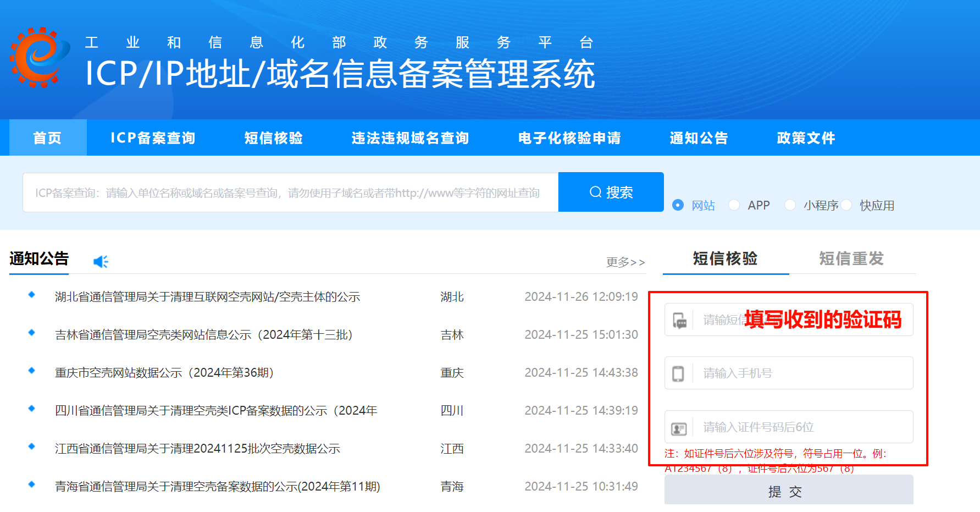
Task: Open the ICP备案查询 menu item
Action: [x=153, y=138]
